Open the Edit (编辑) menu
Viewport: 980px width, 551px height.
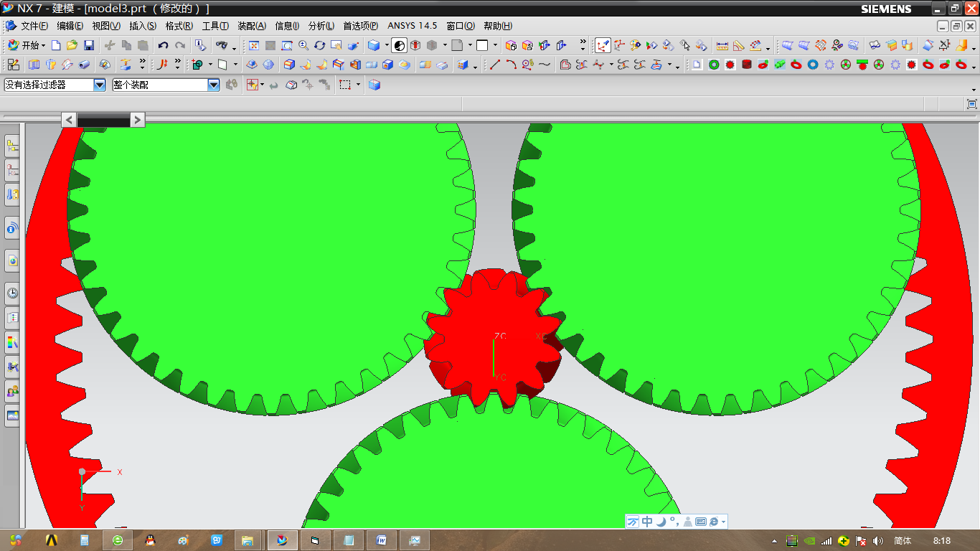click(70, 26)
